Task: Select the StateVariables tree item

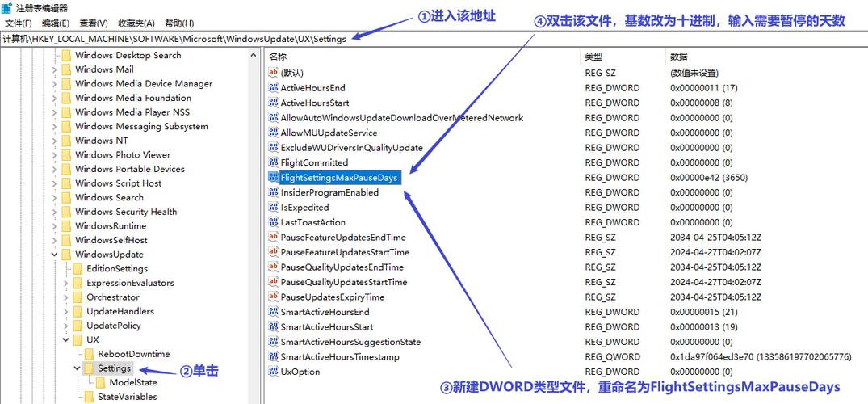Action: point(128,397)
